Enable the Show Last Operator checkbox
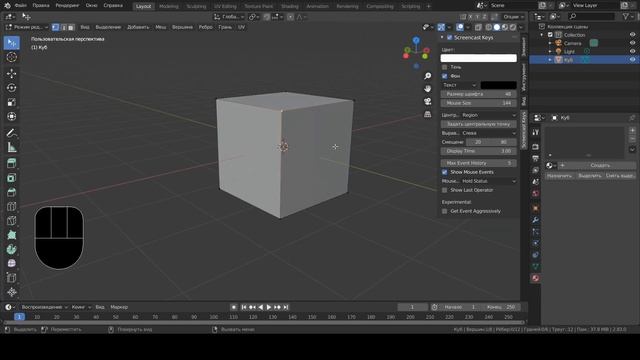 [444, 190]
